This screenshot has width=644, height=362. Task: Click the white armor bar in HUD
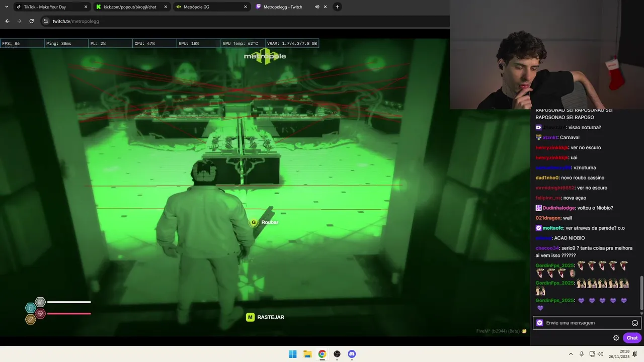69,302
